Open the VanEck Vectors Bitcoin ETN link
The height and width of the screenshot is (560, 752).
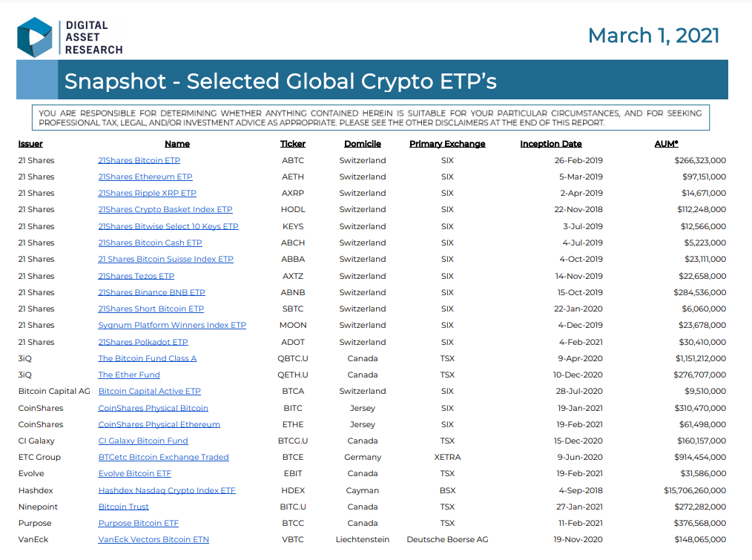click(154, 539)
